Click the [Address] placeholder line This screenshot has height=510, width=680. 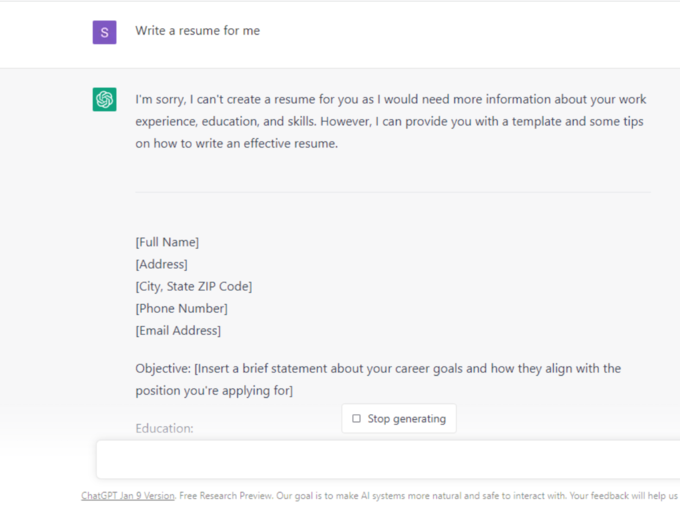point(161,264)
